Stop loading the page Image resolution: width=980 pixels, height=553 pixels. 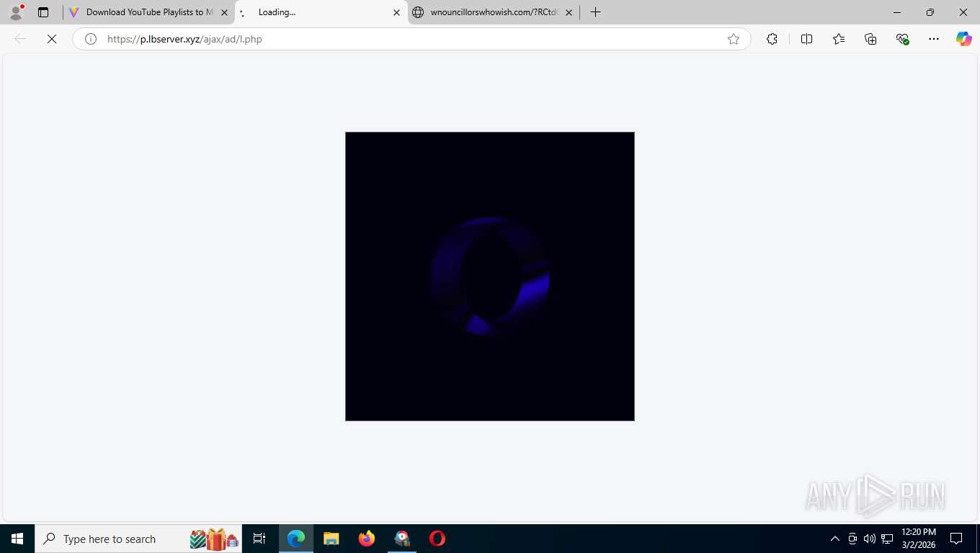(52, 39)
